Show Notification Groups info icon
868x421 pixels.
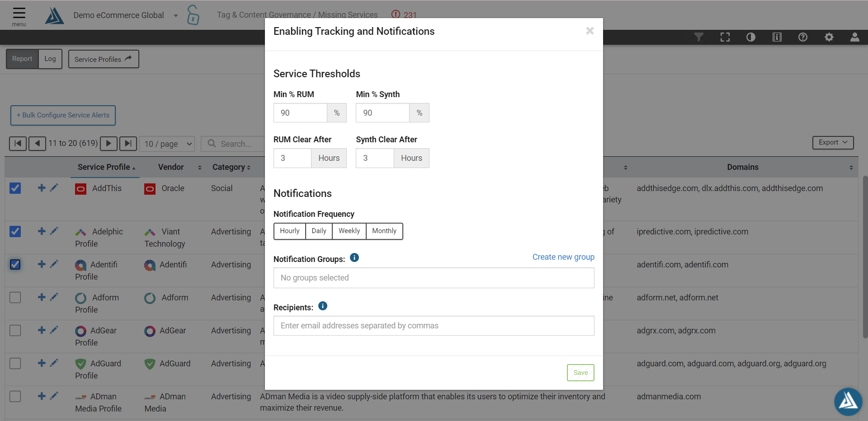click(354, 257)
